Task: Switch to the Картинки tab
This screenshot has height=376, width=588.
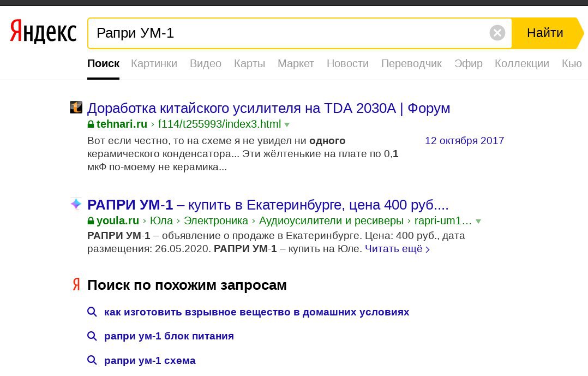Action: pyautogui.click(x=154, y=63)
